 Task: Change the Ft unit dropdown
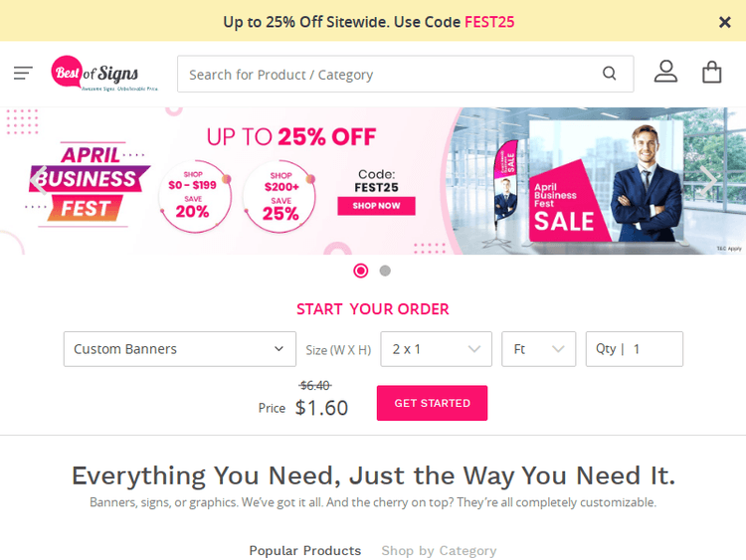tap(538, 349)
